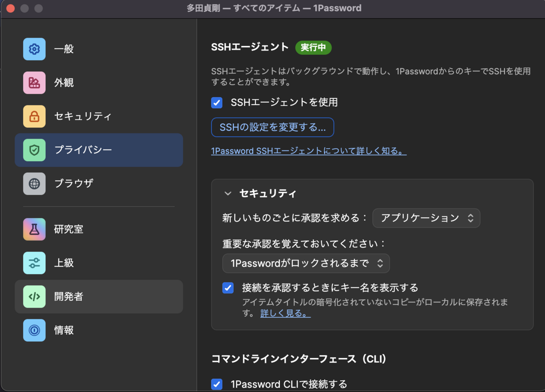
Task: Open the 1Password SSHエージェントについて詳しく知る link
Action: point(309,151)
